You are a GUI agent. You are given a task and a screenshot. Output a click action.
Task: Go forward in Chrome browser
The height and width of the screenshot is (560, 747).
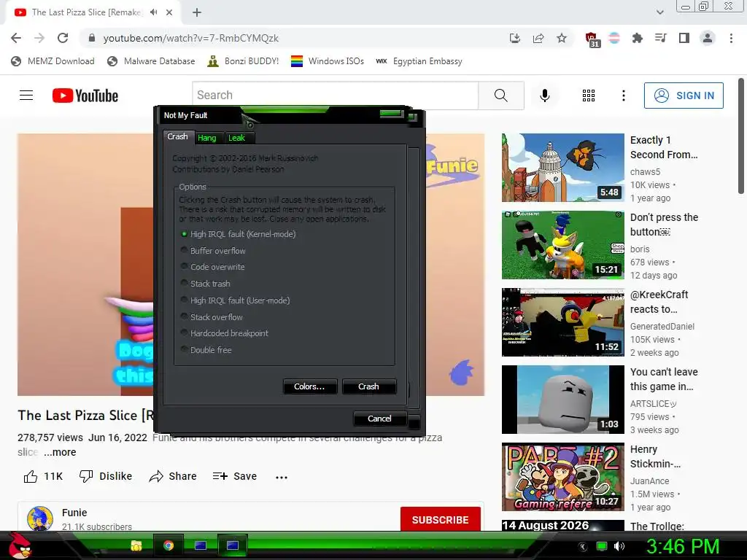click(39, 38)
